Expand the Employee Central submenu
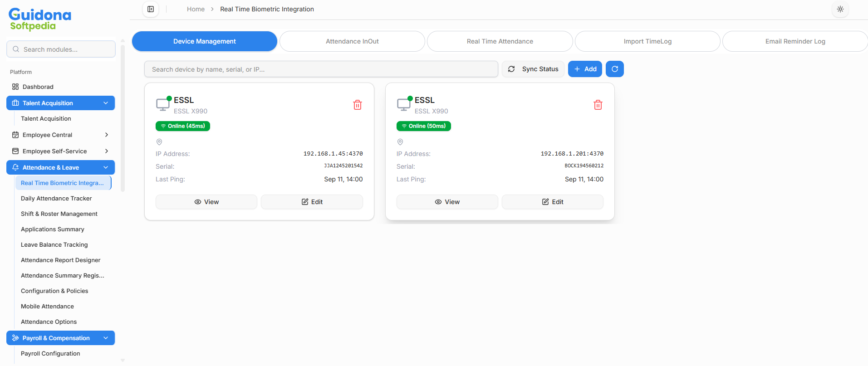The image size is (868, 366). 107,135
